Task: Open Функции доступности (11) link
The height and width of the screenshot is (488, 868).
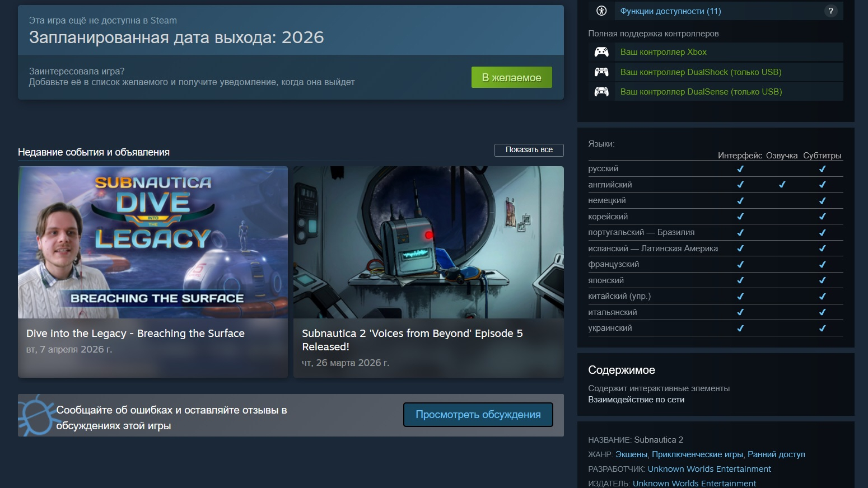Action: 670,11
